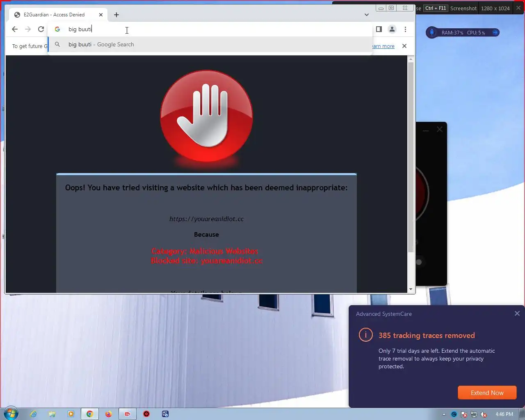525x420 pixels.
Task: Show hidden system tray icons arrow
Action: coord(444,414)
